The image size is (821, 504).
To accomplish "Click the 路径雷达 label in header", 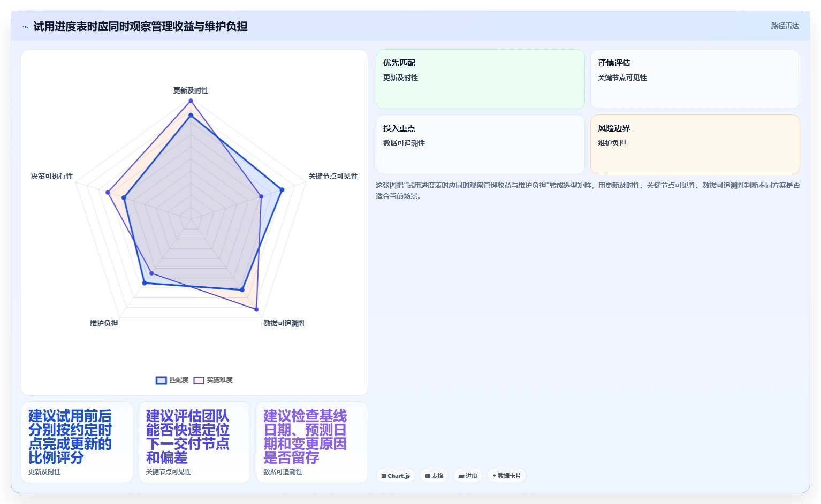I will tap(785, 26).
